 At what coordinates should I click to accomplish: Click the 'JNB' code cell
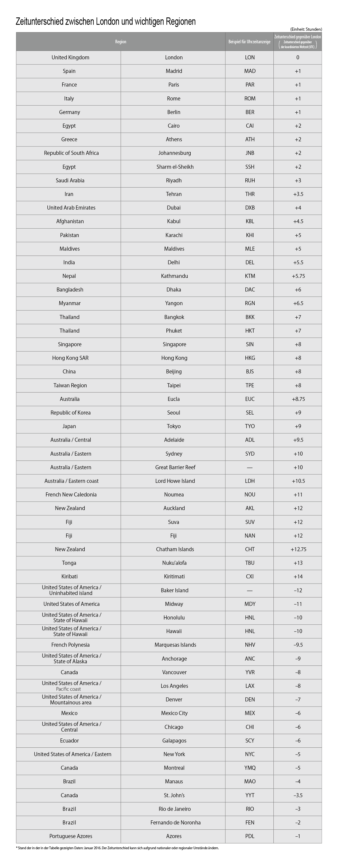250,153
